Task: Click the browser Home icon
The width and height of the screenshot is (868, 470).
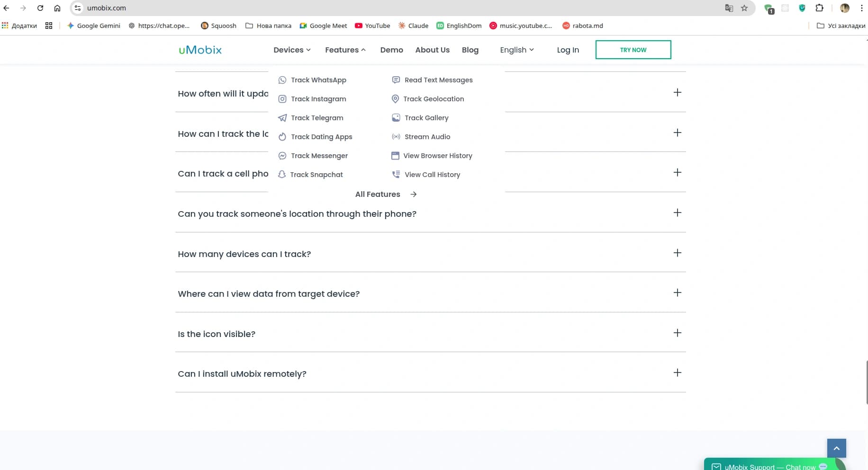Action: coord(57,8)
